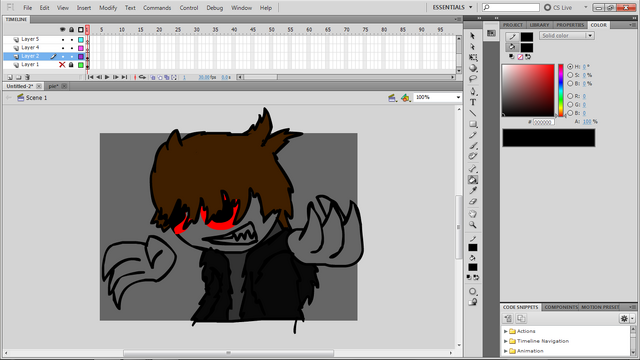
Task: Click the Edit Scene clapper icon
Action: (x=392, y=98)
